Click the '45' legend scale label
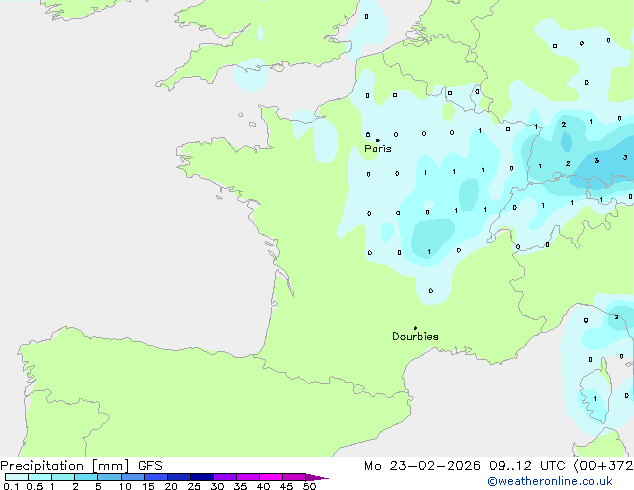 [286, 486]
